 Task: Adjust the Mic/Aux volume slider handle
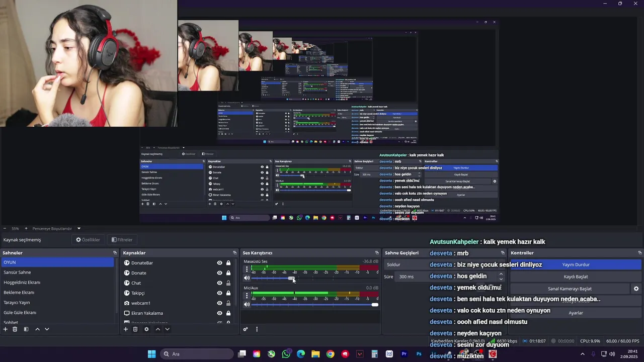tap(375, 305)
